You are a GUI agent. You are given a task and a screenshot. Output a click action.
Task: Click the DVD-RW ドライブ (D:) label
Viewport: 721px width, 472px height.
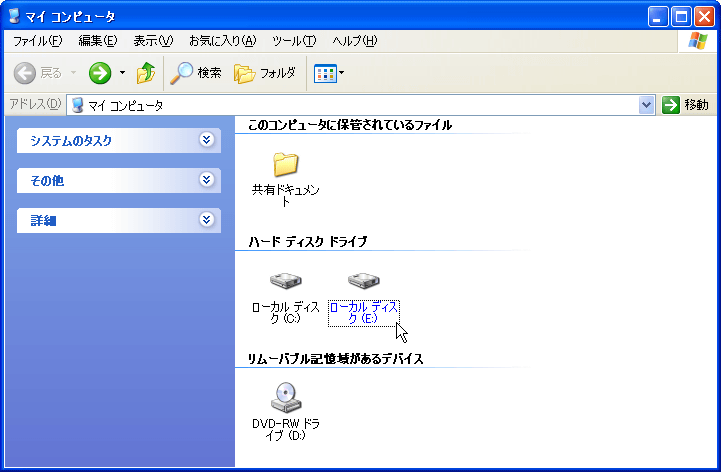click(x=286, y=430)
